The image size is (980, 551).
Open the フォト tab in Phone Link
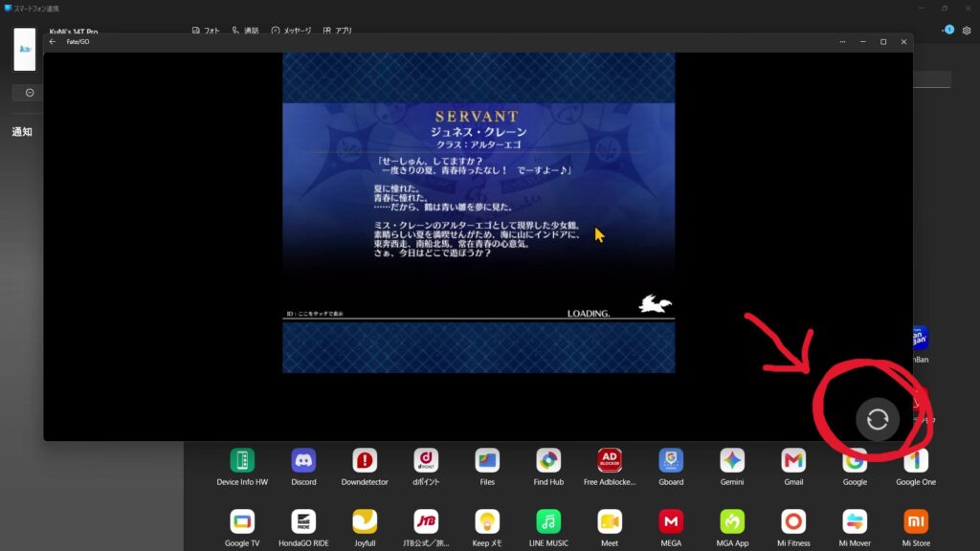(206, 30)
